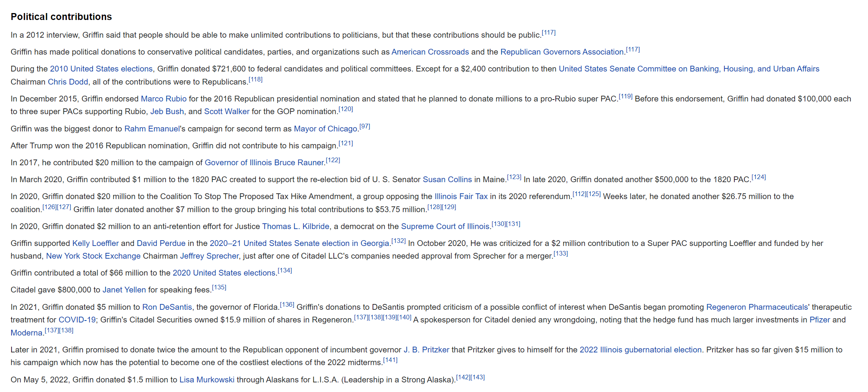Open footnote [112] after 2020 referendum

(x=580, y=194)
